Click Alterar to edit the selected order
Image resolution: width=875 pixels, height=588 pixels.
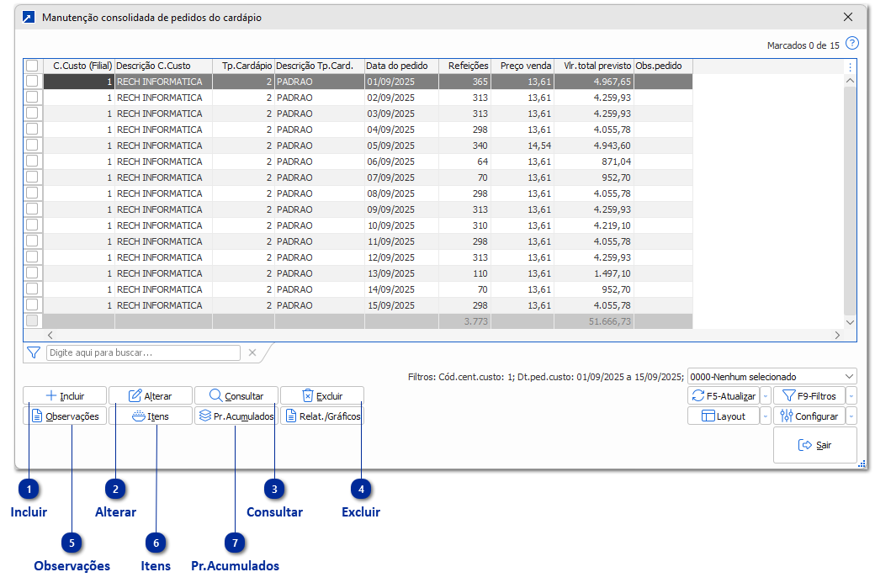(151, 395)
